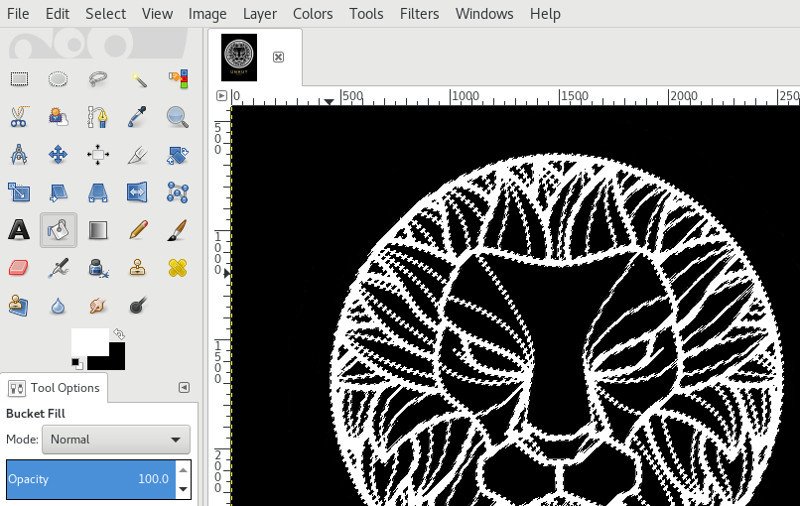Screen dimensions: 800x506
Task: Select the Perspective Clone tool
Action: pyautogui.click(x=19, y=306)
